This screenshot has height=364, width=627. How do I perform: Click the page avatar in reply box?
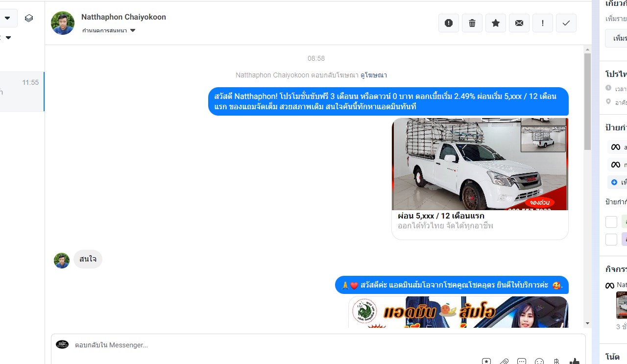[62, 344]
